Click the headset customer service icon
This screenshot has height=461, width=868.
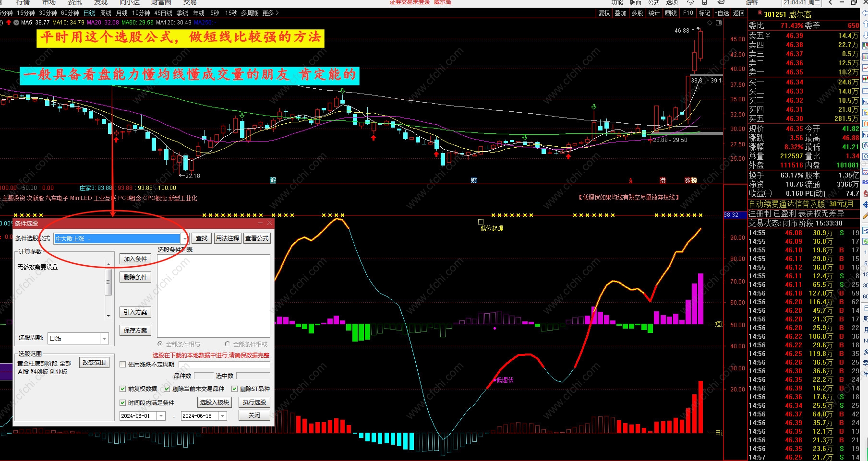[x=690, y=2]
